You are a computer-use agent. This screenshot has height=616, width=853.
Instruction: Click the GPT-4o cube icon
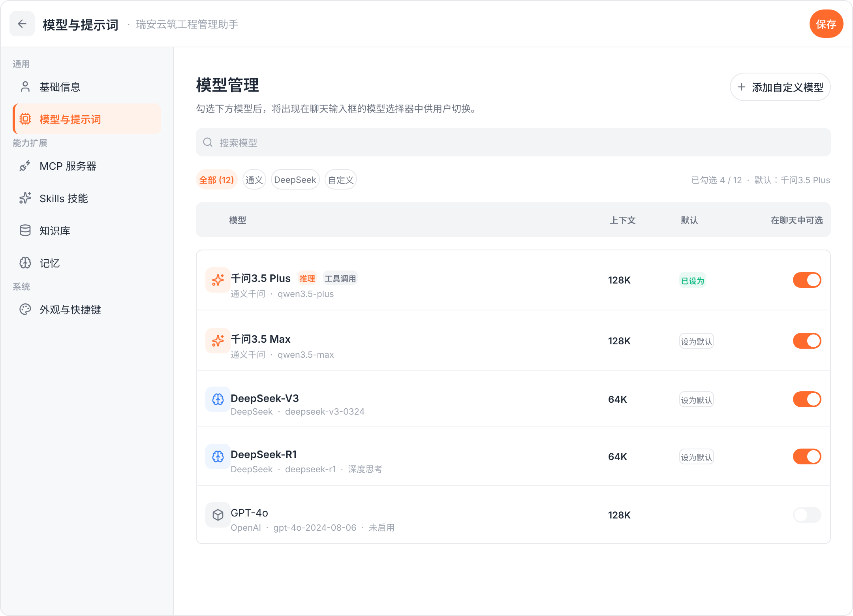click(x=218, y=515)
